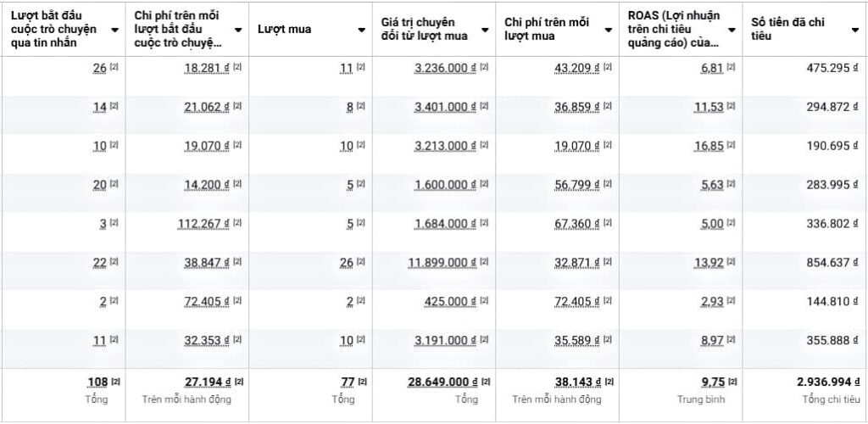The image size is (868, 424).
Task: Open Giá trị chuyển đổi column dropdown arrow
Action: tap(485, 30)
